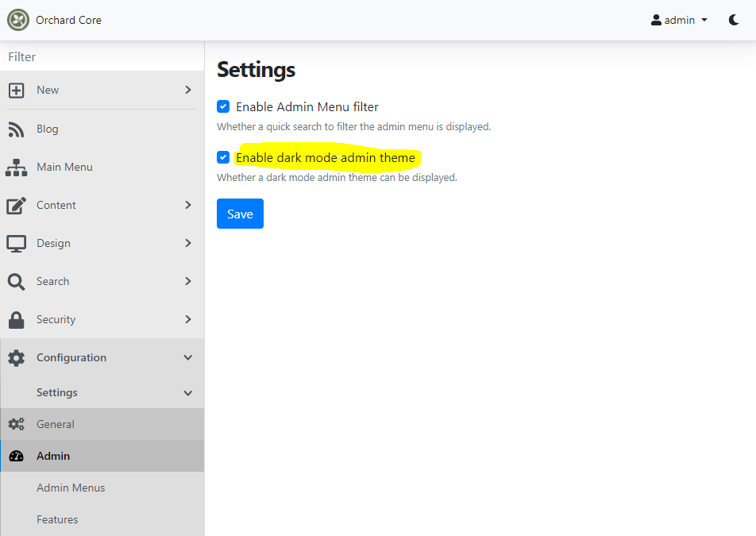Uncheck Enable Admin Menu filter checkbox
The image size is (756, 536).
point(222,106)
